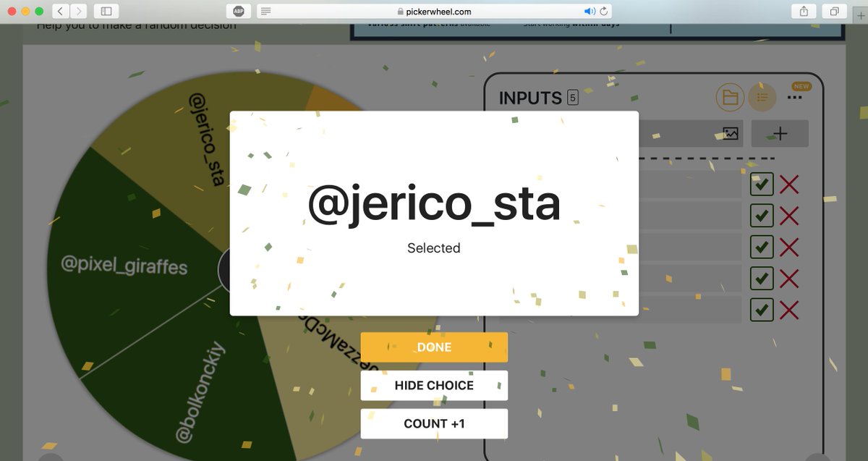Open the ABP adblock extension
The image size is (868, 461).
238,11
